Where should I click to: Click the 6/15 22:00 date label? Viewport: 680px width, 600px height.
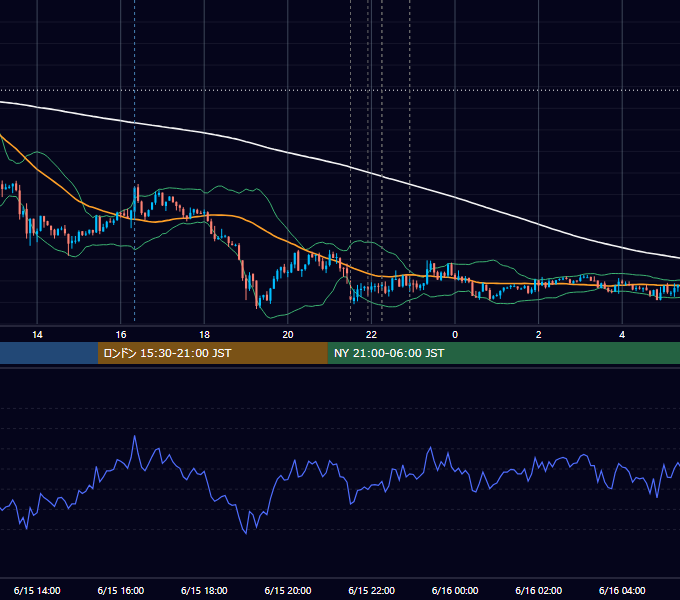[372, 590]
